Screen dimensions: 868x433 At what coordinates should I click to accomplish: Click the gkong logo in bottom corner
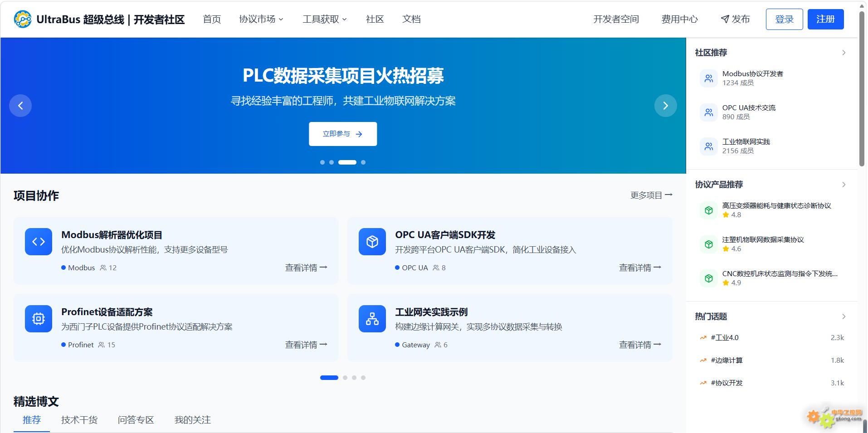click(x=830, y=418)
